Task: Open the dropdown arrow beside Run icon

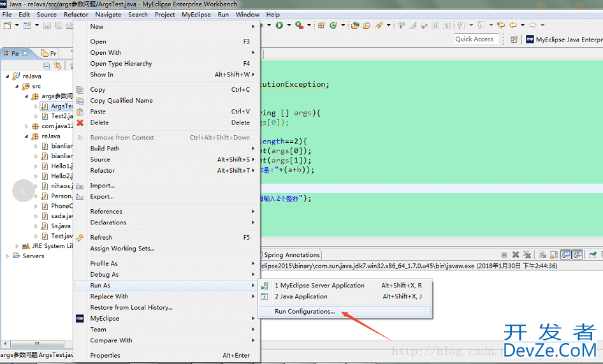Action: click(289, 25)
